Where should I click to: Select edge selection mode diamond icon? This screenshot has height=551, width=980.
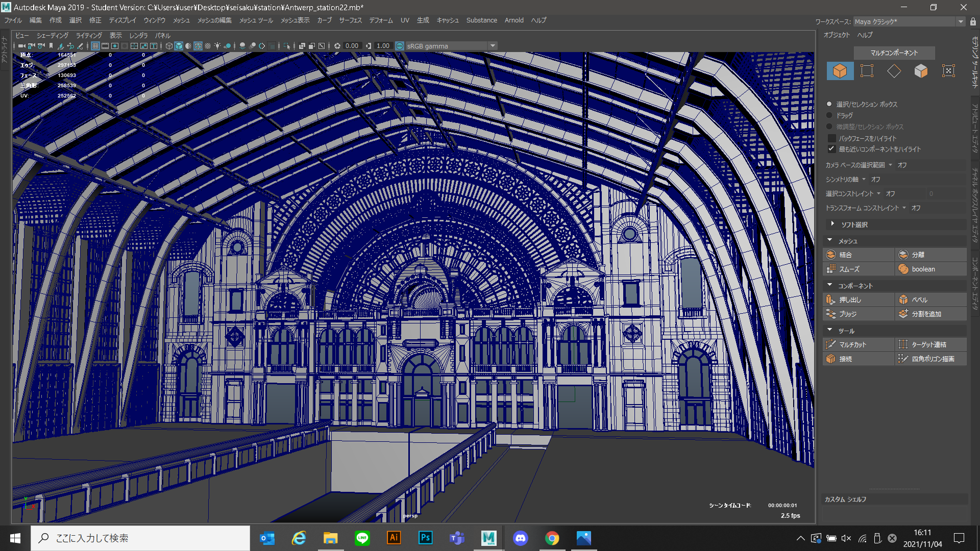[894, 71]
